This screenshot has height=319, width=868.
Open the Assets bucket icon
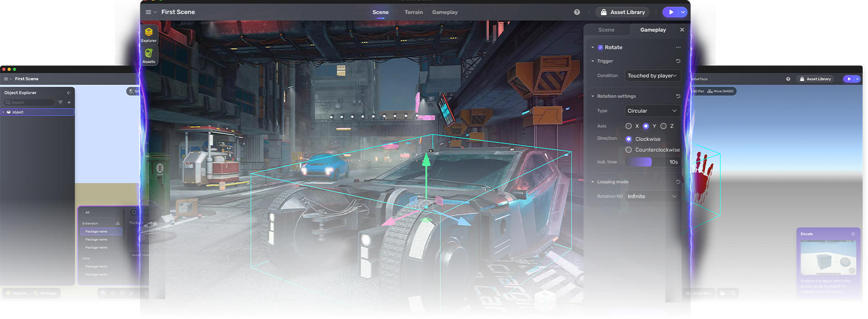tap(149, 55)
